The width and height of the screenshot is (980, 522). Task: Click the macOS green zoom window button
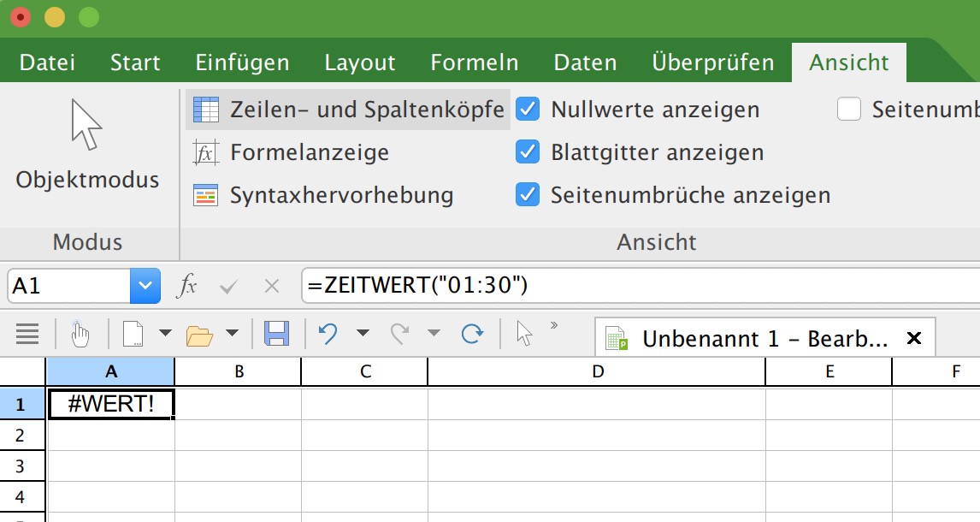pyautogui.click(x=89, y=17)
